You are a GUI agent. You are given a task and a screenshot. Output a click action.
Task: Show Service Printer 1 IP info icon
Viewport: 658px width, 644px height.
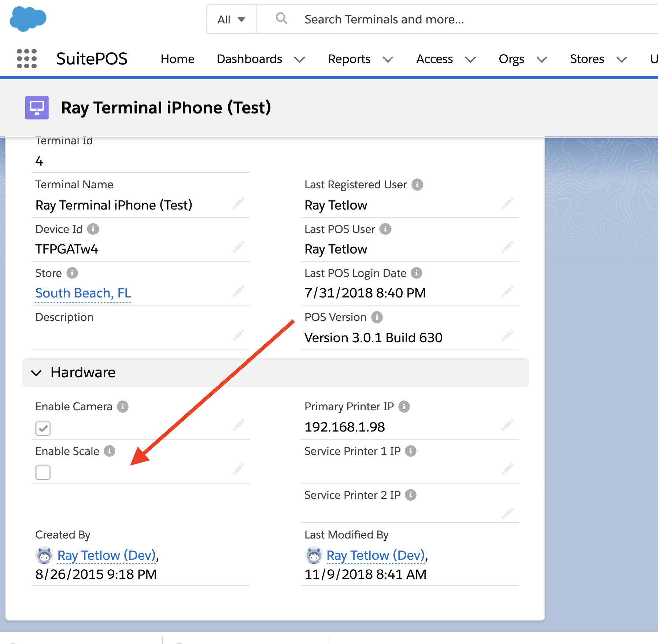pyautogui.click(x=411, y=451)
